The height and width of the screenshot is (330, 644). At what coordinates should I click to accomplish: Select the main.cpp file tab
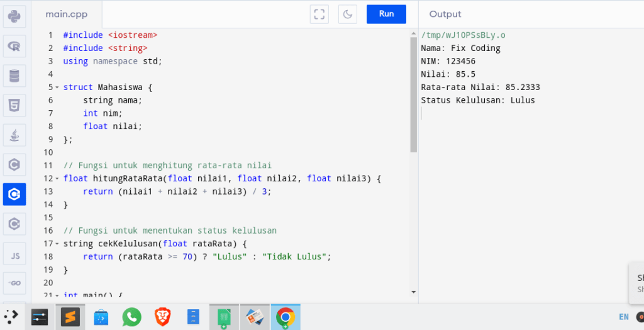[x=67, y=14]
